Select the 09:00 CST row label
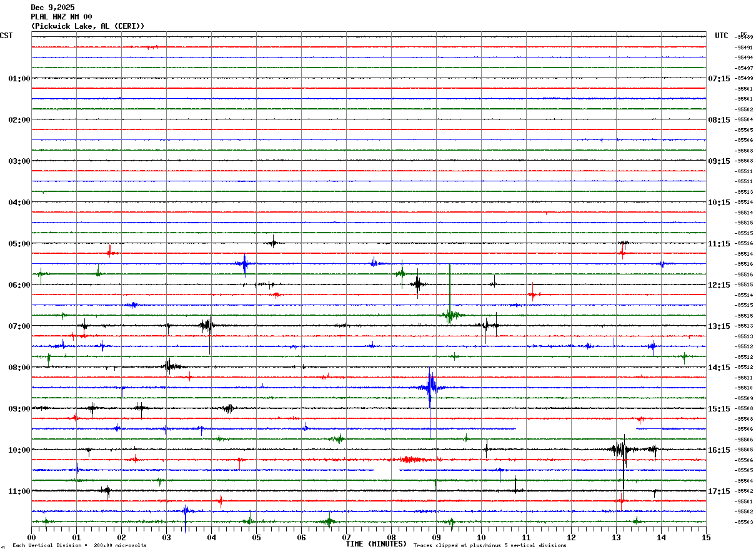The width and height of the screenshot is (756, 554). 19,409
